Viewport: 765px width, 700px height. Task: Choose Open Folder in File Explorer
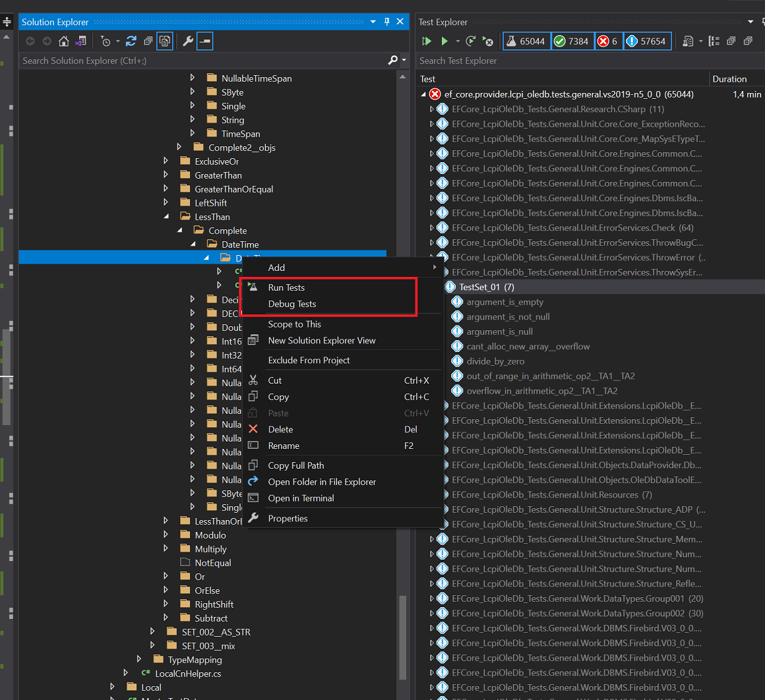coord(322,482)
